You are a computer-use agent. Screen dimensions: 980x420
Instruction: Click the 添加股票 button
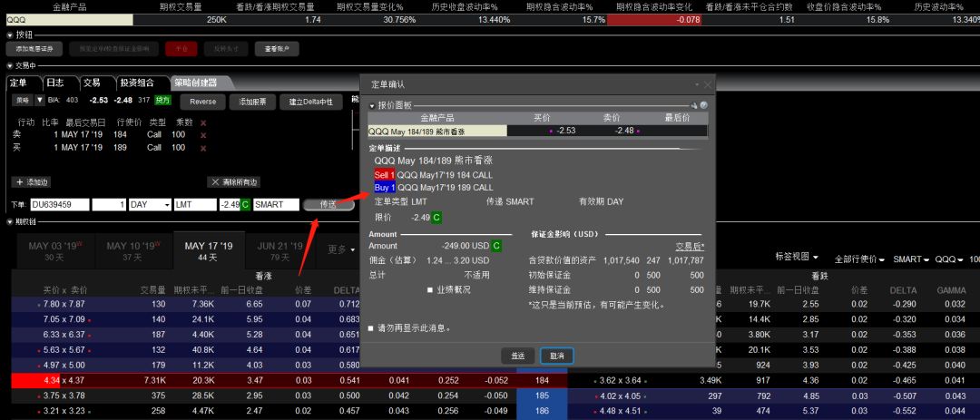click(x=252, y=102)
